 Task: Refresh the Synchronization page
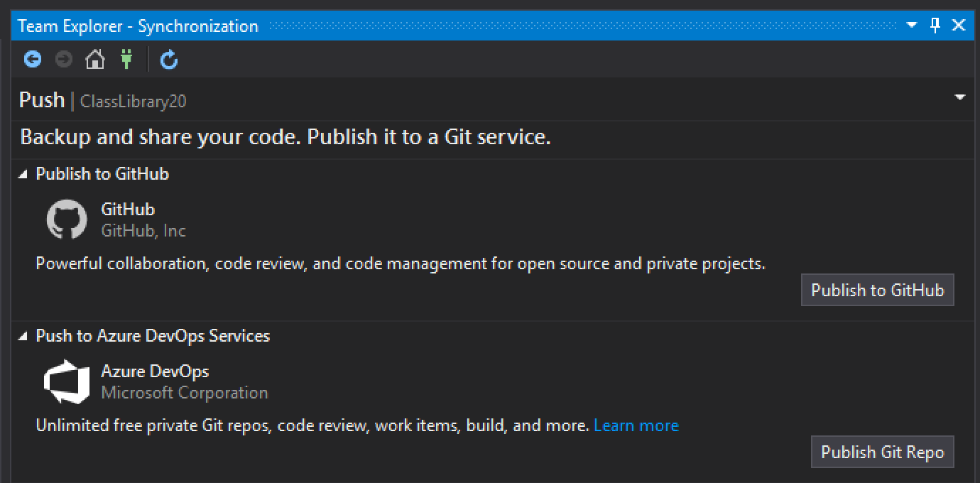tap(169, 59)
